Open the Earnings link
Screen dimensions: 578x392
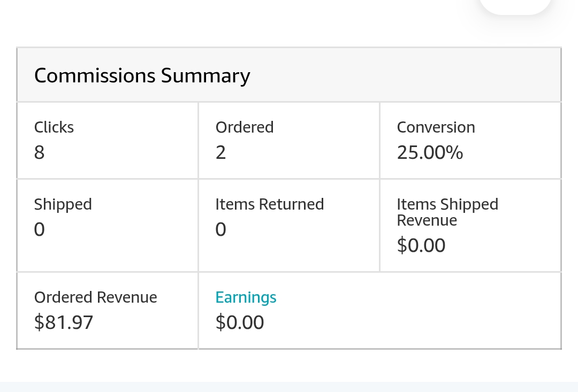pos(246,297)
